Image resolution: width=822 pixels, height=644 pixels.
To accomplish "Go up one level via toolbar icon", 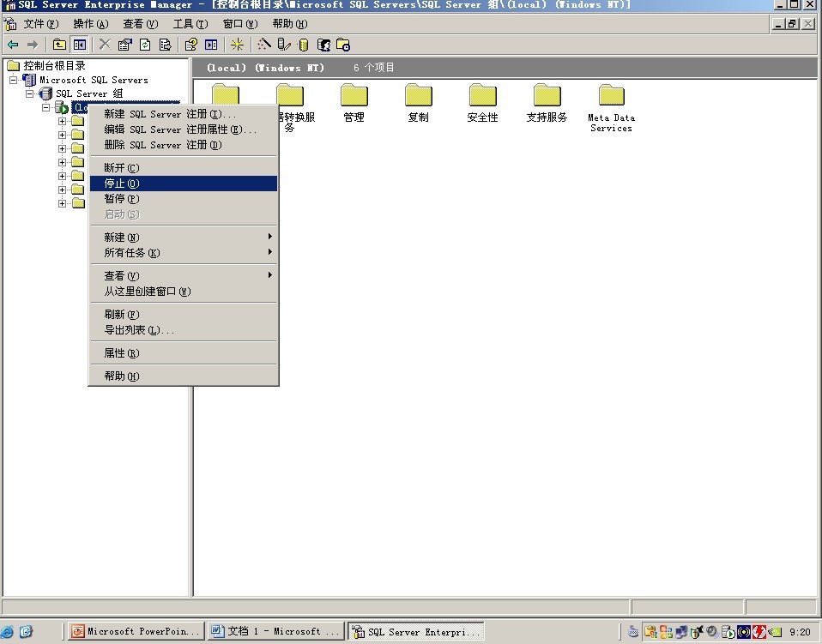I will [59, 45].
